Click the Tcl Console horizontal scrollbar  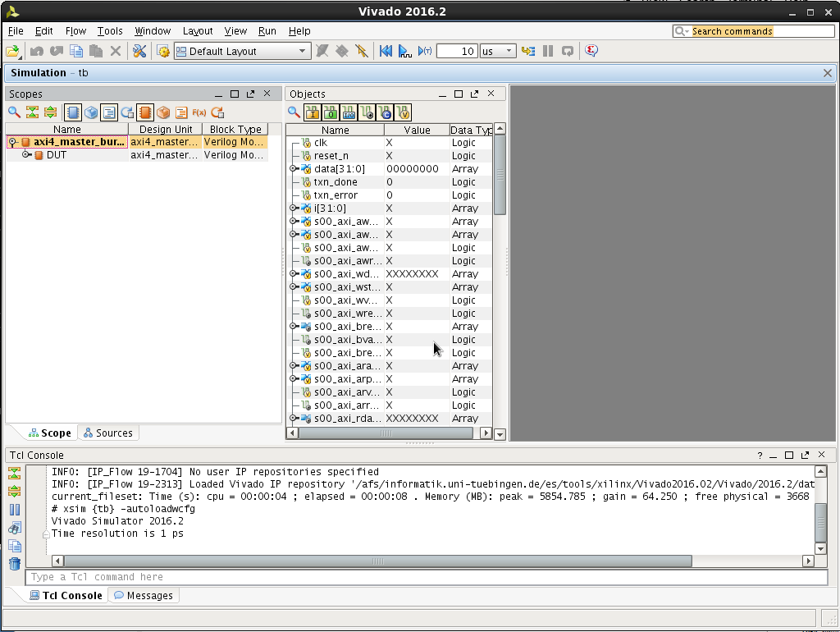378,561
